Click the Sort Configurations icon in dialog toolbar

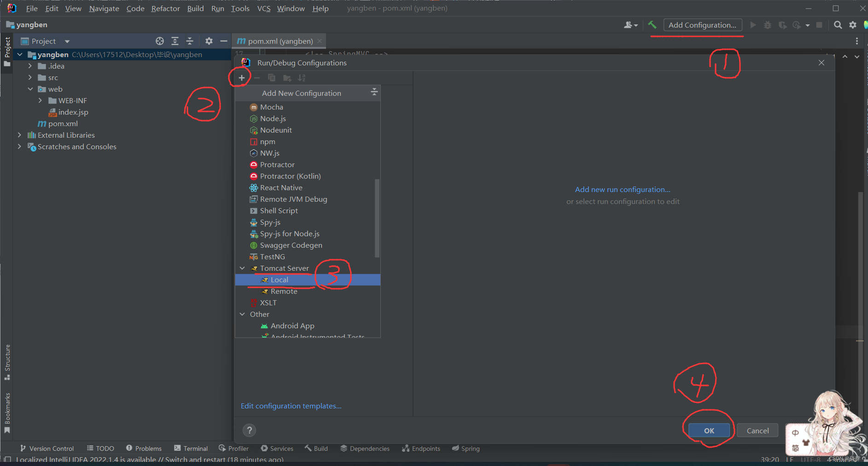pos(302,78)
